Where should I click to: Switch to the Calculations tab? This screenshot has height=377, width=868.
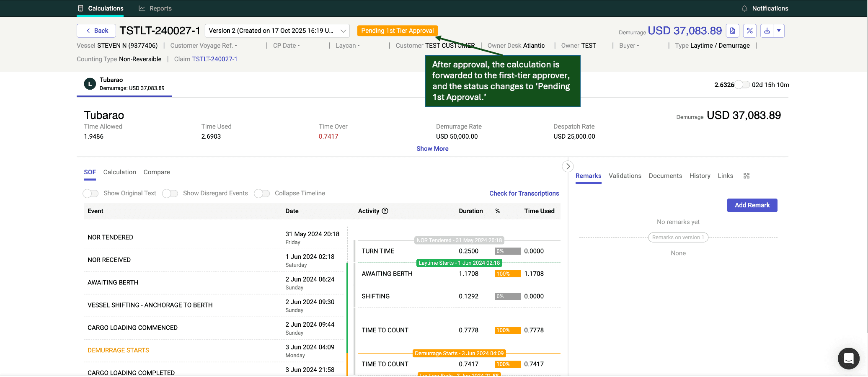(x=101, y=8)
